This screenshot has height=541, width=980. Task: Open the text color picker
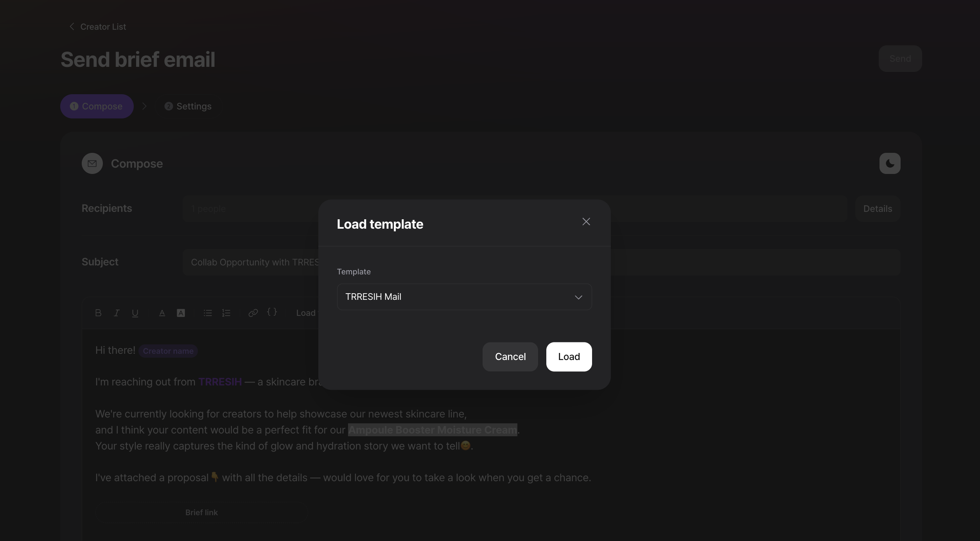coord(162,313)
